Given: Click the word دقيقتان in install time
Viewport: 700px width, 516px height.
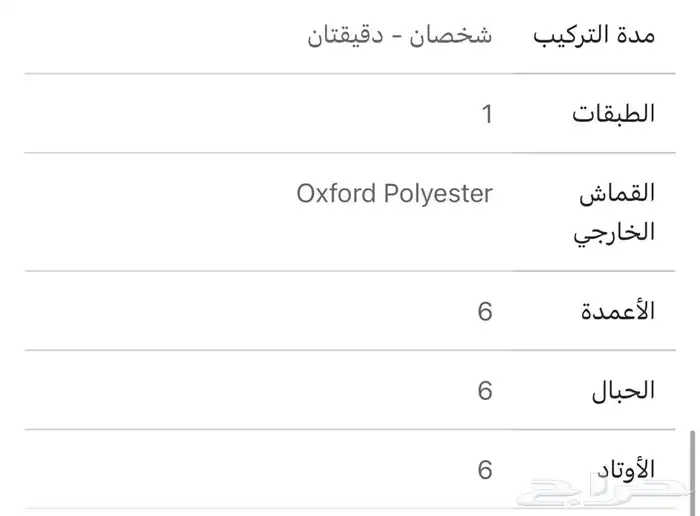Looking at the screenshot, I should tap(346, 36).
